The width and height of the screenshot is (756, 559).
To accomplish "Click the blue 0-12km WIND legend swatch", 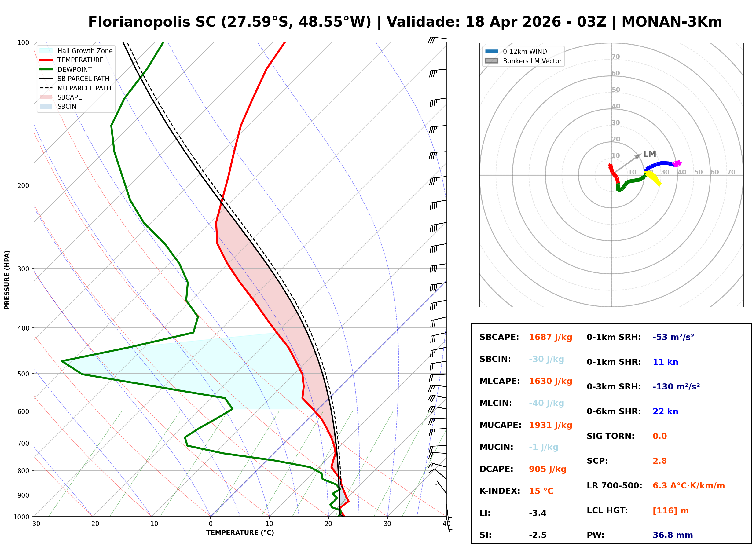I will click(x=492, y=51).
